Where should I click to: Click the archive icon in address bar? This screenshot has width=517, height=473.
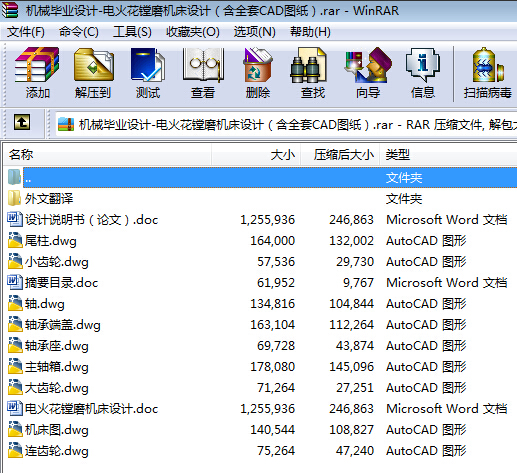(x=66, y=125)
